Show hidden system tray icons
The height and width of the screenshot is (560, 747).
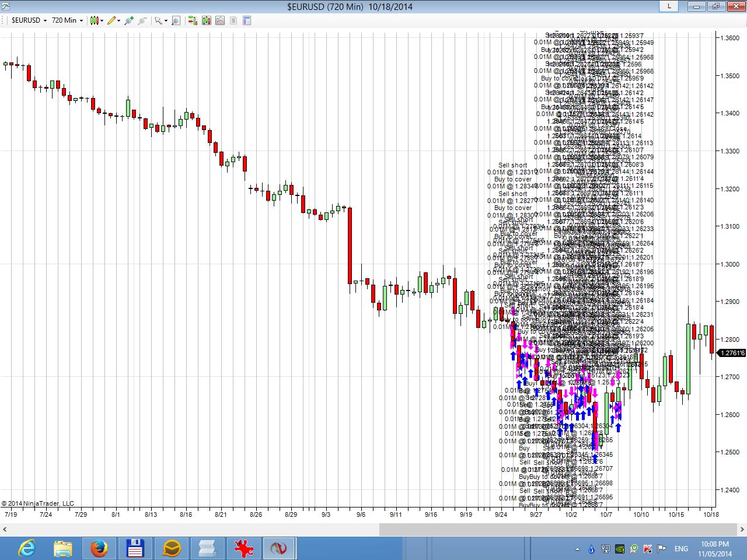578,549
